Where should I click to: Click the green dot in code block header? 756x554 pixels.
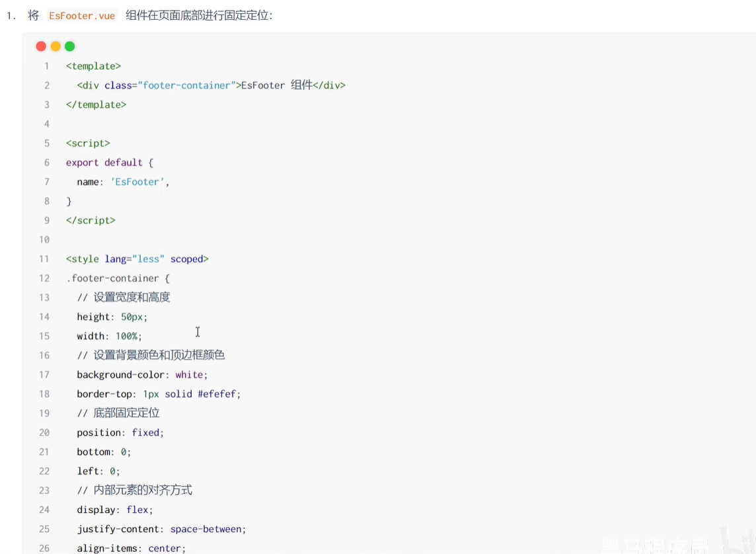pos(70,46)
